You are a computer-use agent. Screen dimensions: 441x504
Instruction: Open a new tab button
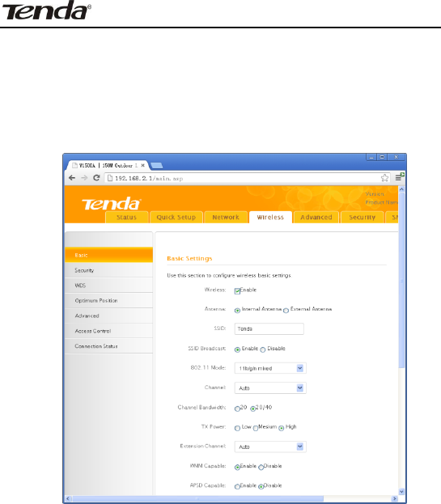(x=156, y=166)
